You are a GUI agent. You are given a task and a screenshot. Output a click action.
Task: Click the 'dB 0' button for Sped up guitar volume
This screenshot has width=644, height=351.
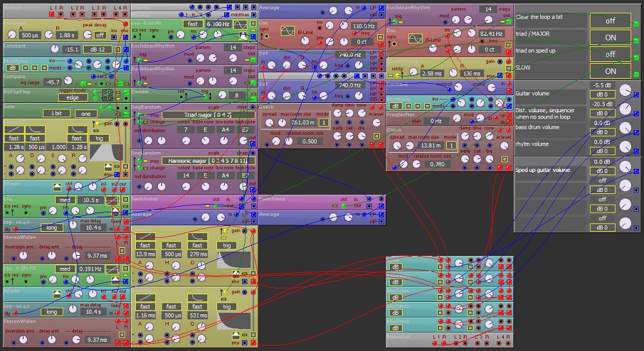point(603,171)
